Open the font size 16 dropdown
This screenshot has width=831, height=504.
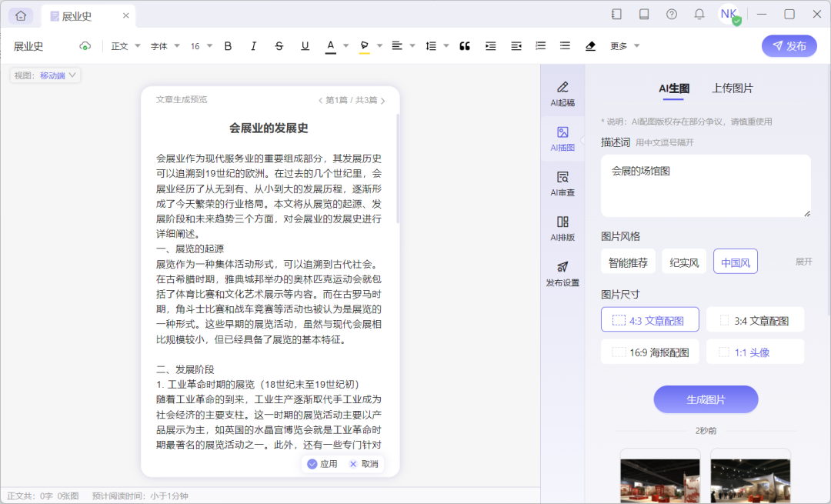[x=202, y=46]
